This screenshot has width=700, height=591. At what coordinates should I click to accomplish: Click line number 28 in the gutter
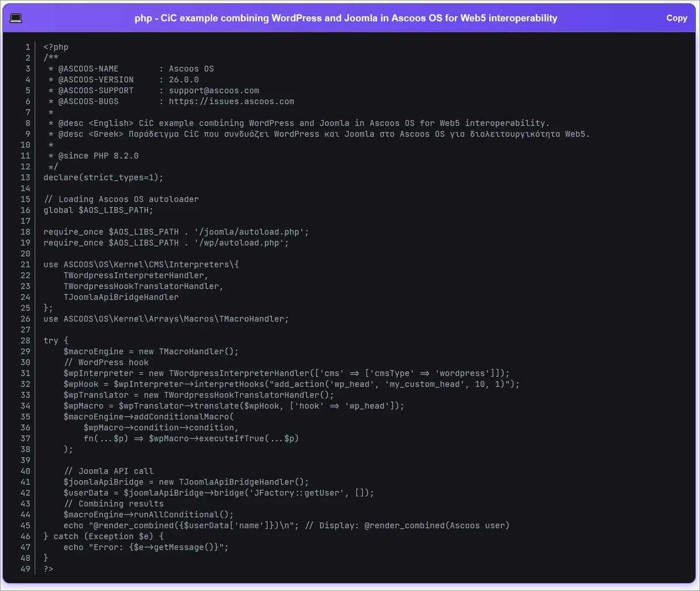[x=25, y=341]
